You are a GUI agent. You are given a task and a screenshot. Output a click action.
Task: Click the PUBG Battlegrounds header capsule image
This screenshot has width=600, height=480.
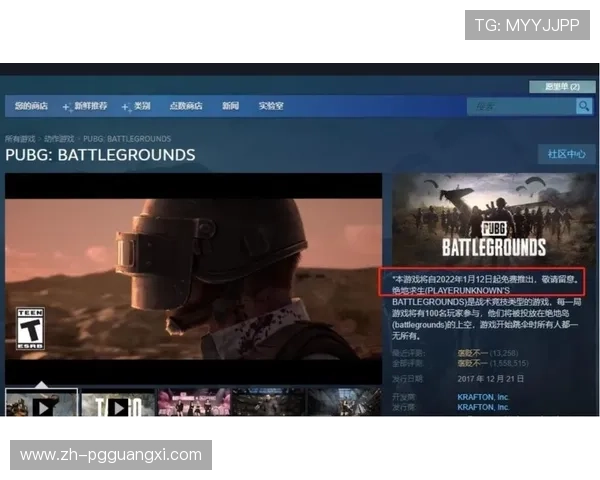(x=494, y=219)
